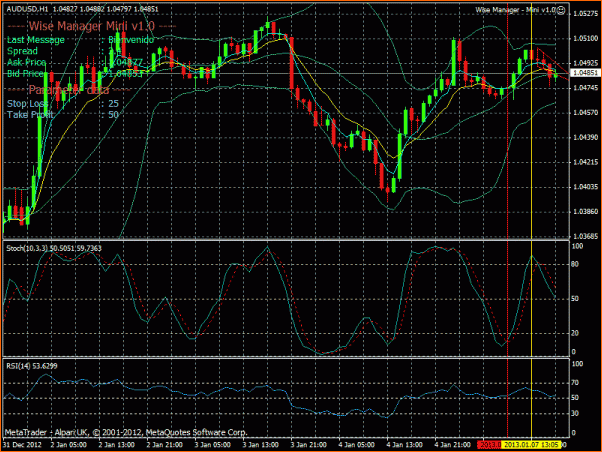Select the red dotted vertical line on price chart
The height and width of the screenshot is (452, 602).
point(508,123)
